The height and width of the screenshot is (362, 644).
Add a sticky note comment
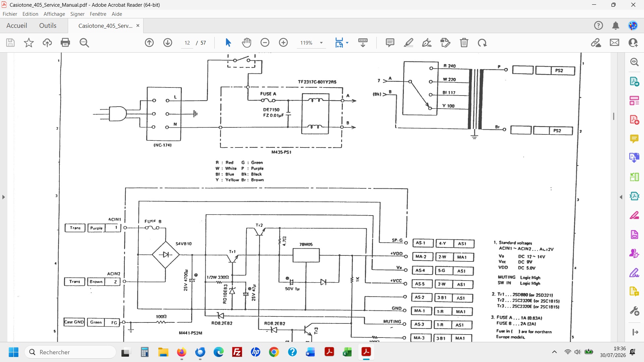390,43
